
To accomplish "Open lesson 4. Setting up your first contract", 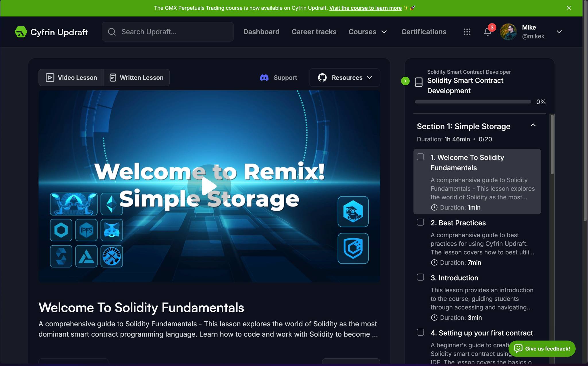I will (482, 333).
